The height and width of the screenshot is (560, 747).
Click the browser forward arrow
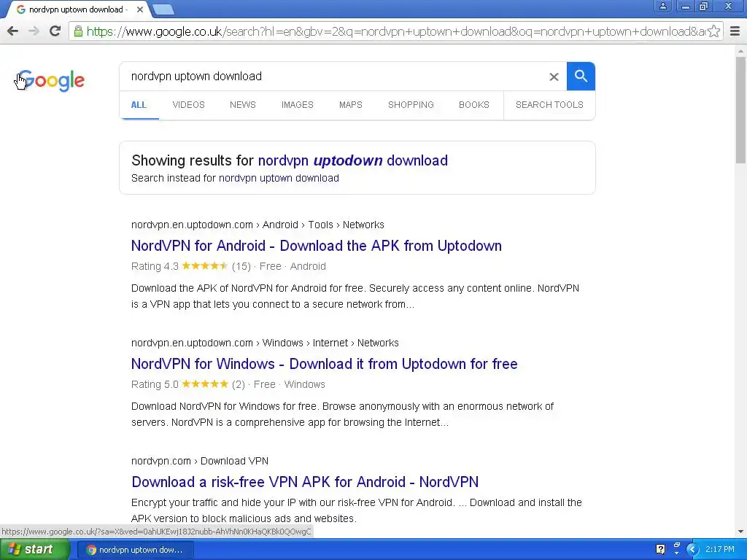coord(34,31)
